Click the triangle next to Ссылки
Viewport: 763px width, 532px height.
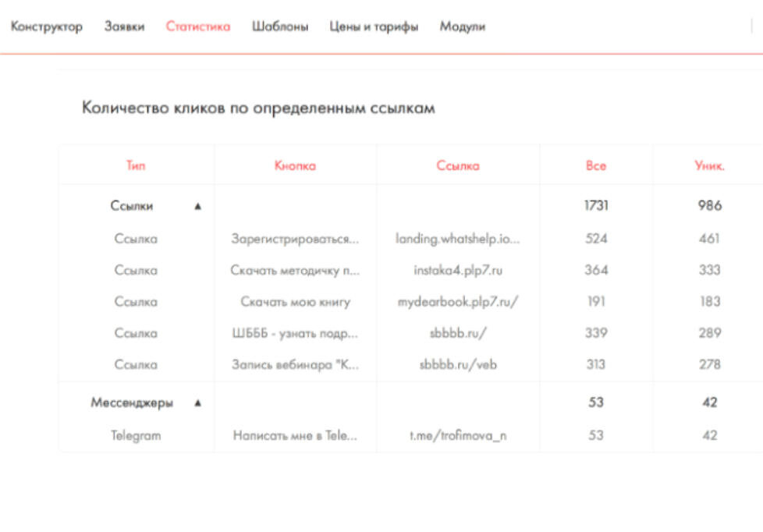[197, 206]
